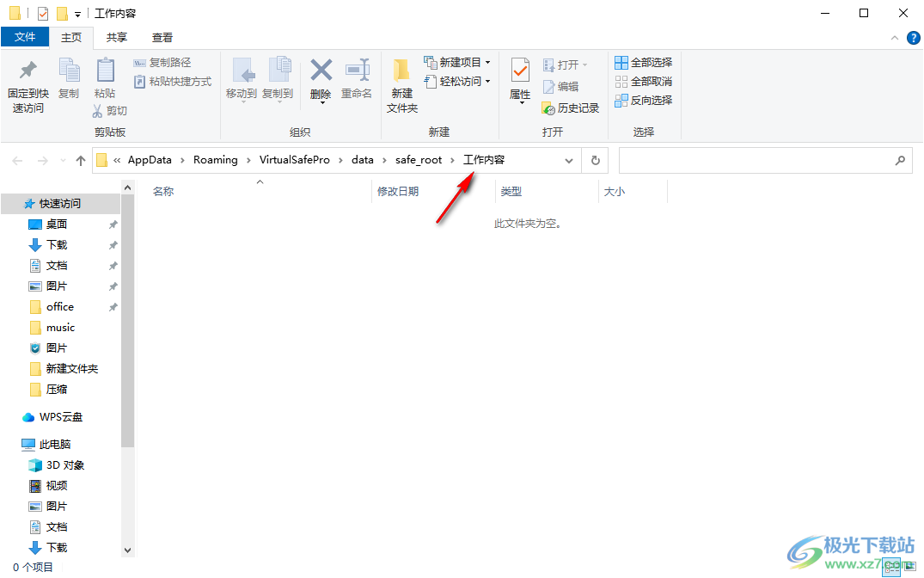Pin to Quick access ribbon button
This screenshot has height=578, width=924.
[x=28, y=86]
